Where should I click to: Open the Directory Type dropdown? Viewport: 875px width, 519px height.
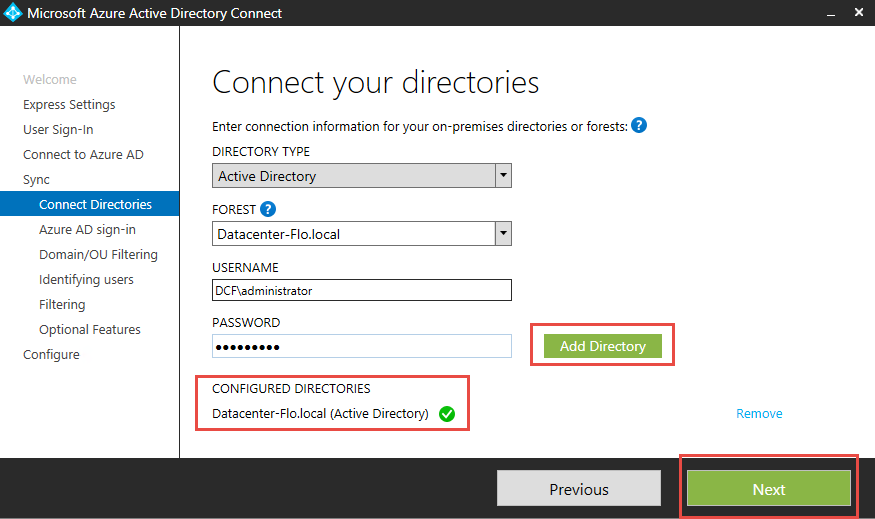point(503,176)
